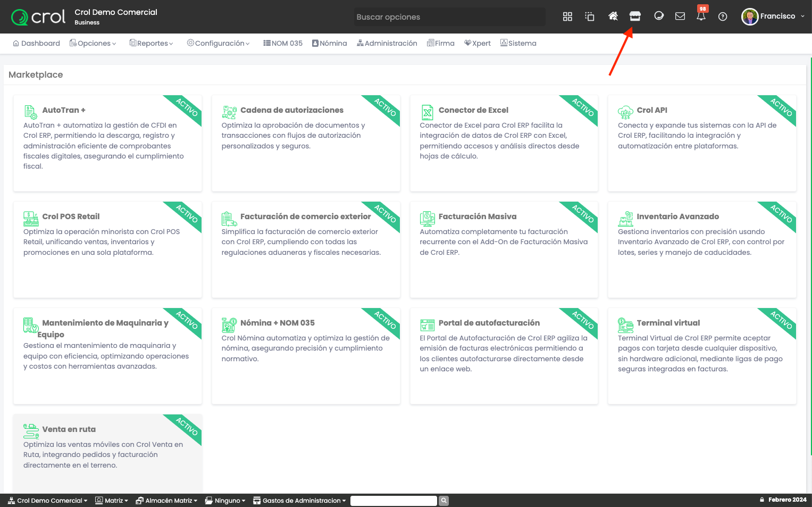Click the Crol logo
Screen dimensions: 812x507
click(x=38, y=17)
